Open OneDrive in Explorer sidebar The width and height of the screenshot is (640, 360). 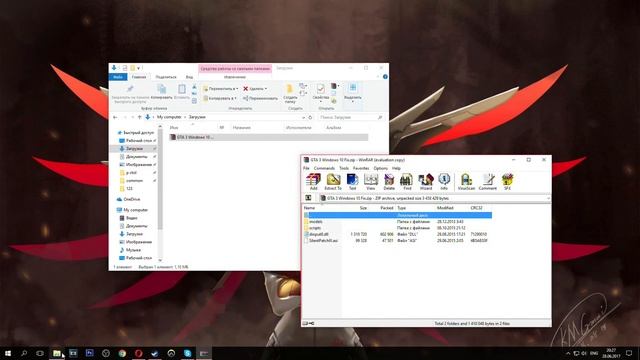tap(131, 199)
